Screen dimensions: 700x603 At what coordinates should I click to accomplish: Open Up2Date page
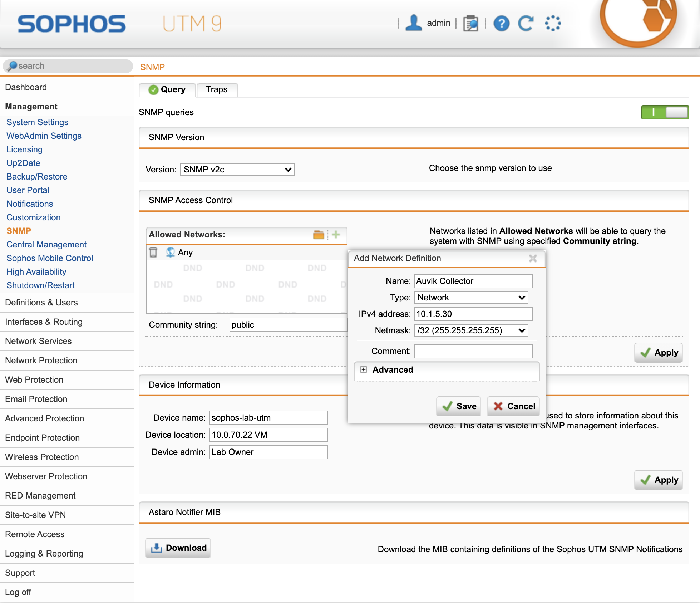coord(23,163)
